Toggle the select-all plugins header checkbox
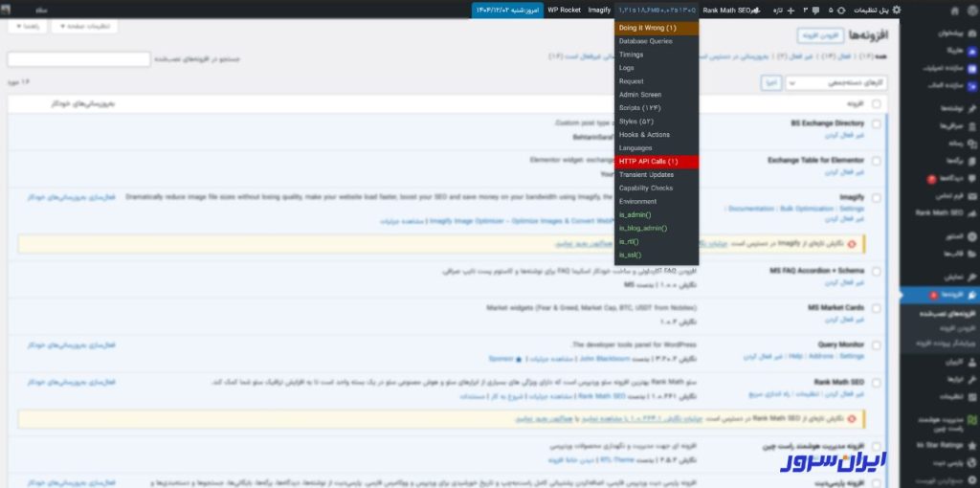The image size is (980, 488). 877,103
